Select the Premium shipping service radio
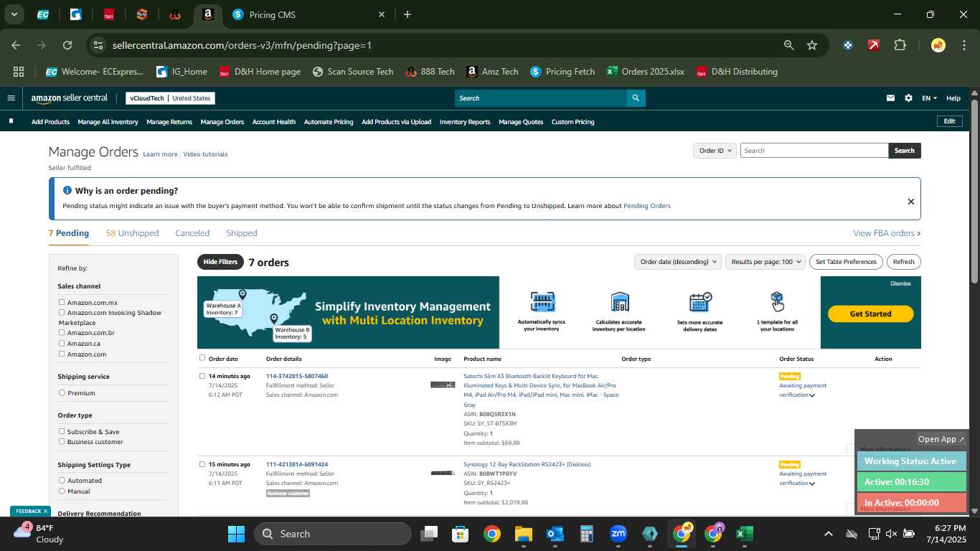This screenshot has height=551, width=980. (x=62, y=392)
